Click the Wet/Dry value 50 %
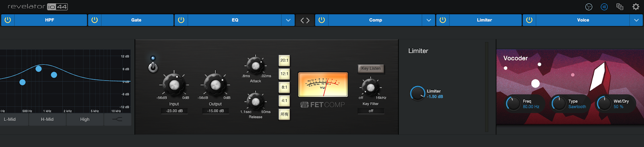Screen dimensions: 644x147 coord(618,107)
